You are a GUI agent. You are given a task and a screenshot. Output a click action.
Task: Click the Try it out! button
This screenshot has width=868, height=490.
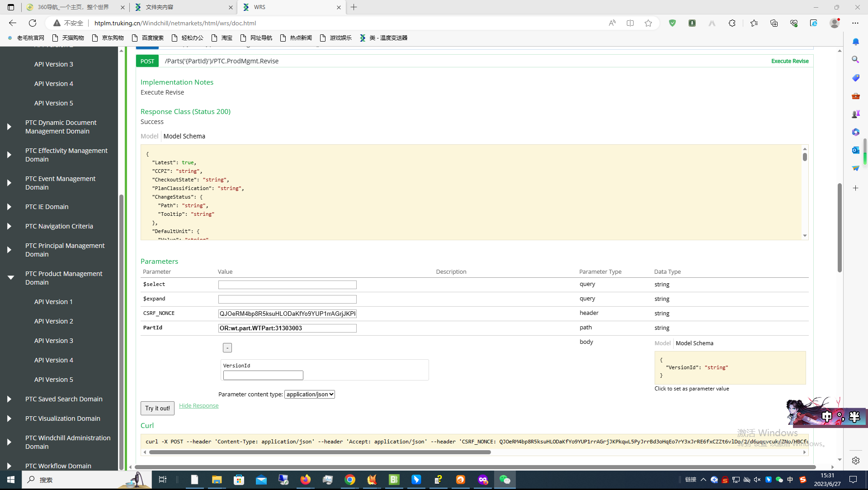[x=157, y=408]
